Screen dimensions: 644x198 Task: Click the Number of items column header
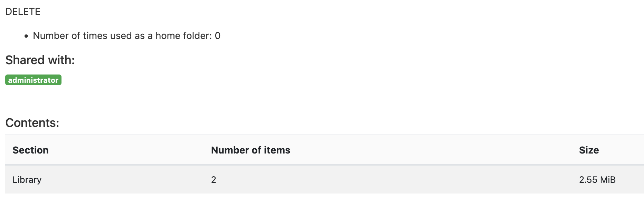250,150
